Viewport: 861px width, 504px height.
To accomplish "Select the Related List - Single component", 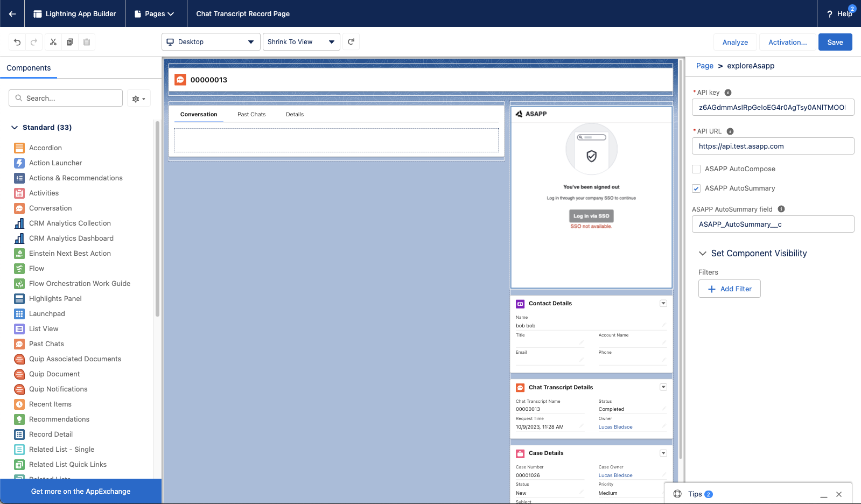I will [61, 450].
